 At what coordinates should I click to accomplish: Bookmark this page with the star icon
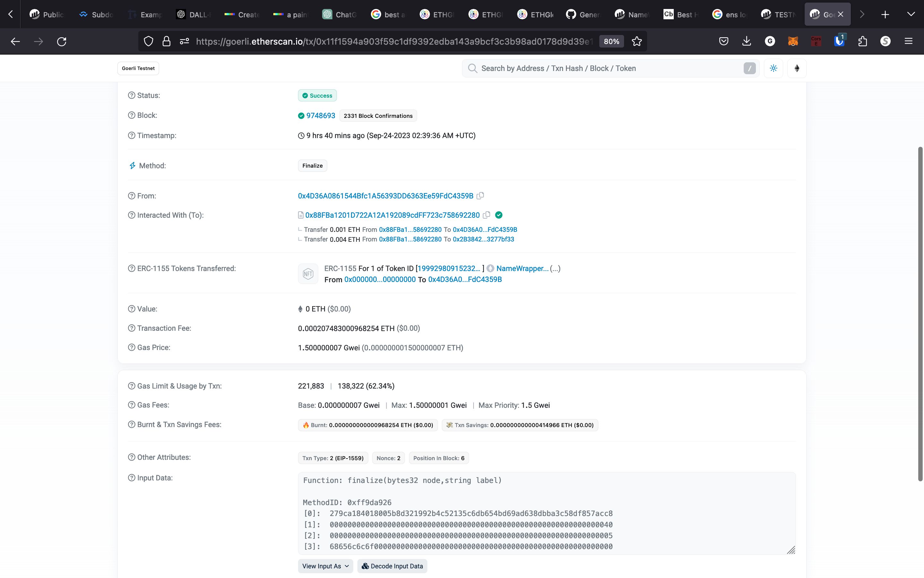point(637,41)
